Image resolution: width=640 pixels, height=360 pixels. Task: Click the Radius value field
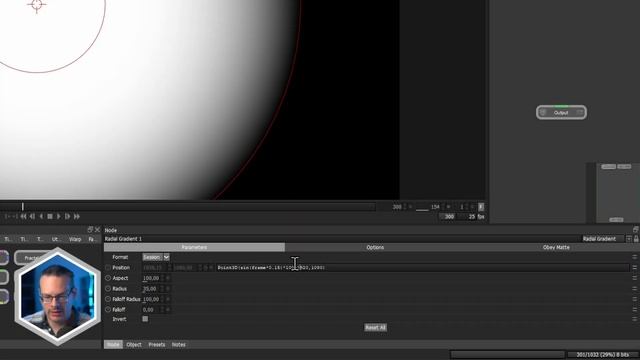click(x=151, y=289)
